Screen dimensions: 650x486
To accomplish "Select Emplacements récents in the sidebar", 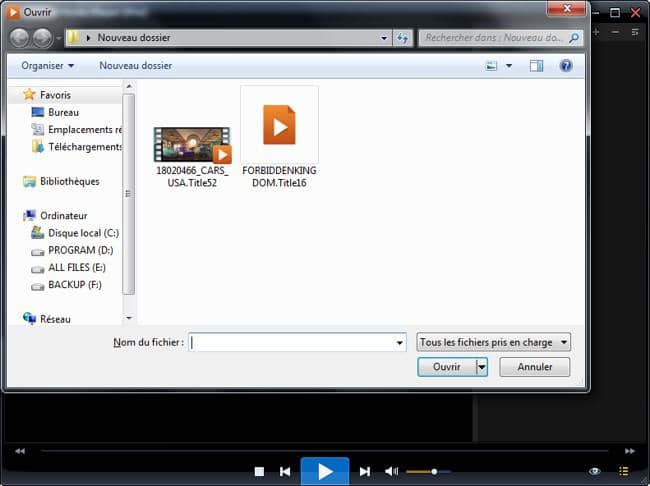I will coord(85,130).
